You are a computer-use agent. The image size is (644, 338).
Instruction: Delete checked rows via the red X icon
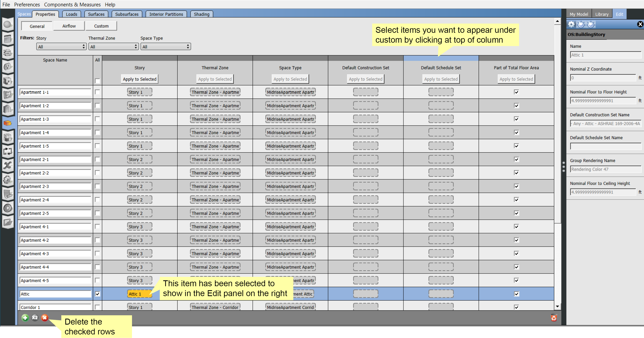(44, 318)
